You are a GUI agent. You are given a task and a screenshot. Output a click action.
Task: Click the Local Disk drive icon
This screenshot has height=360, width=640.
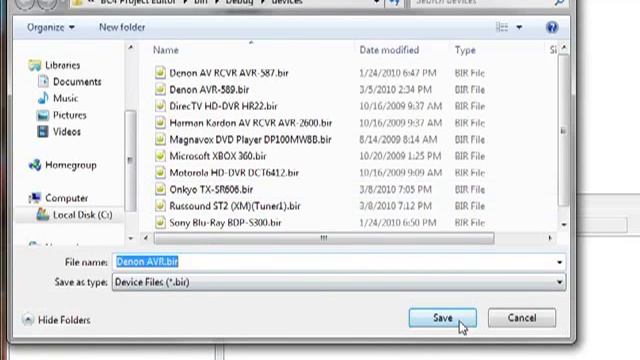tap(42, 214)
